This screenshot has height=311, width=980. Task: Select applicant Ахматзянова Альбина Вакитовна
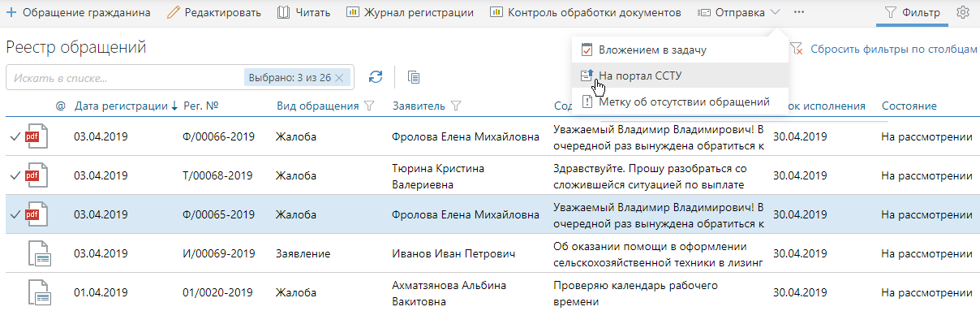pos(448,292)
